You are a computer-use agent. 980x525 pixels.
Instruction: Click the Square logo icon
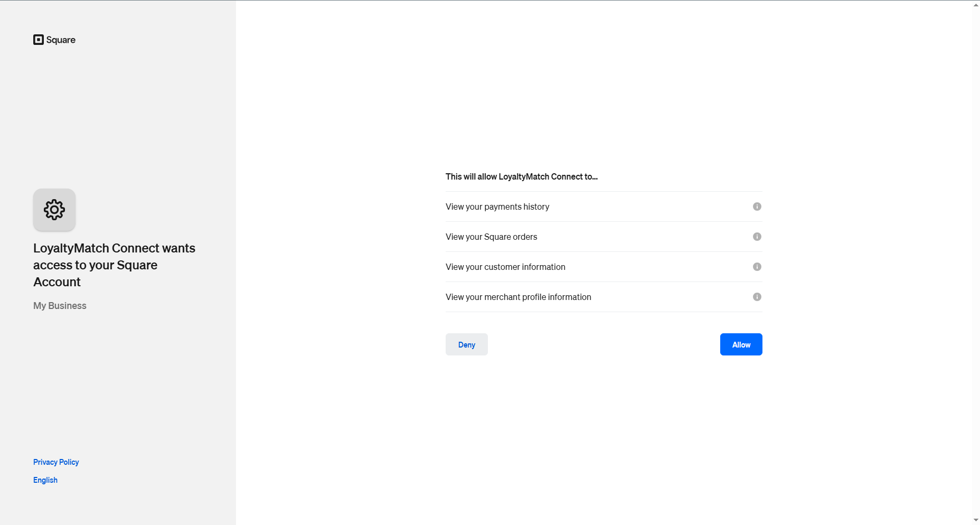[39, 40]
